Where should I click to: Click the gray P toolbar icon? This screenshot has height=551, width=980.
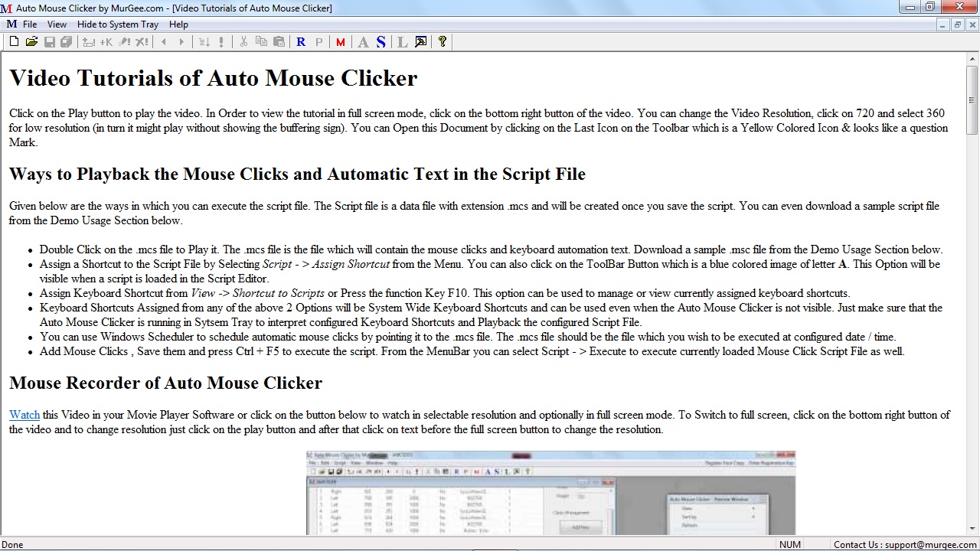tap(318, 42)
